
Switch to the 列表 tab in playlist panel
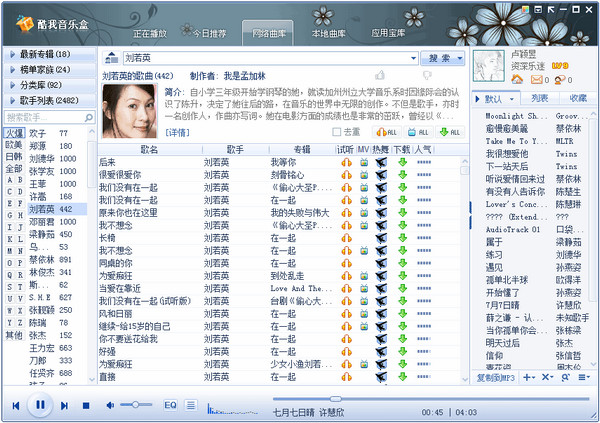pyautogui.click(x=540, y=99)
